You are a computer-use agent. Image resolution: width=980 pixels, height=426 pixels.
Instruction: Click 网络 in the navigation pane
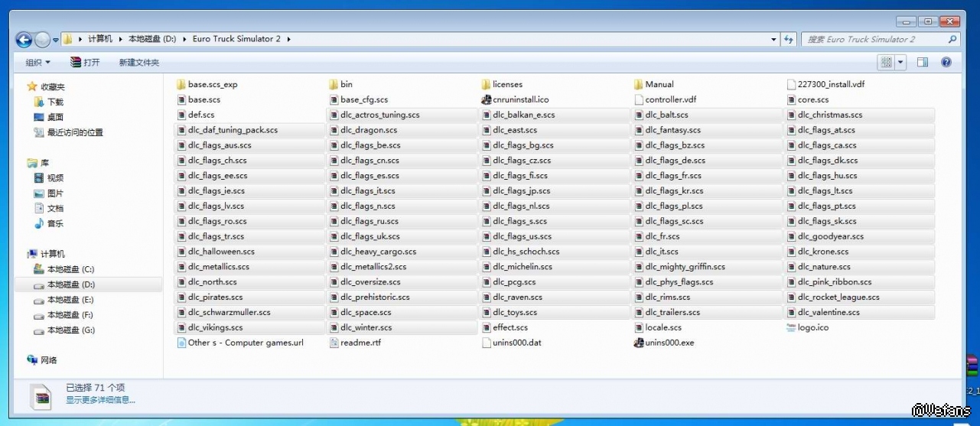coord(49,359)
